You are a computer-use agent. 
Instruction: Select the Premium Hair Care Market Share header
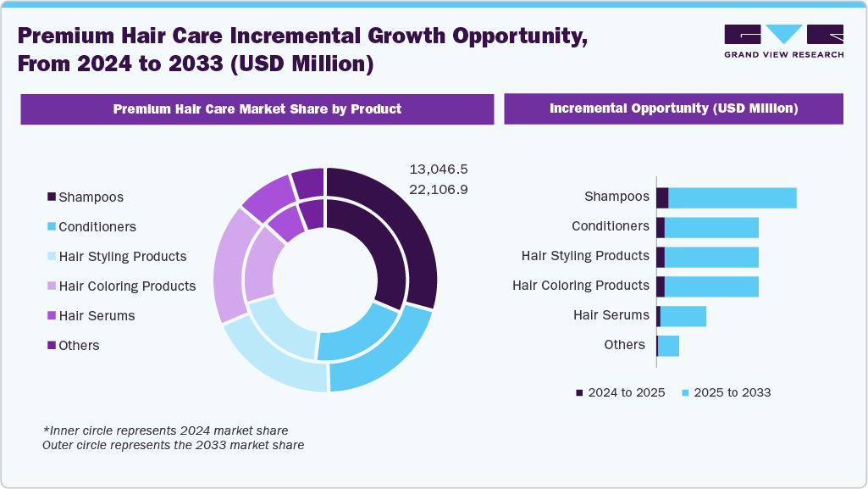[x=257, y=108]
